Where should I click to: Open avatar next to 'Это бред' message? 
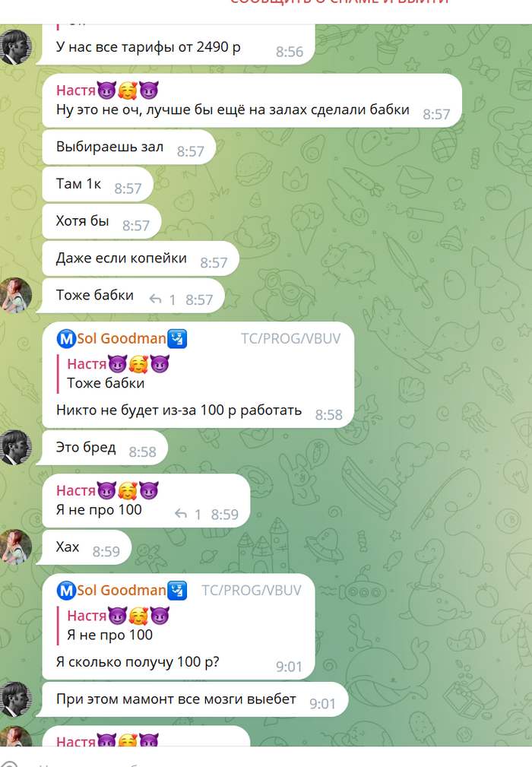[16, 448]
